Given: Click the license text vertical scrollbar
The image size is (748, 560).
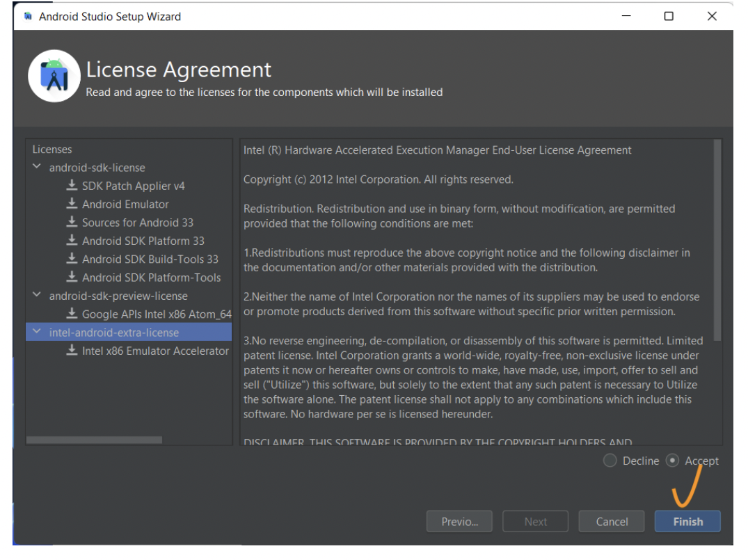Looking at the screenshot, I should [717, 241].
